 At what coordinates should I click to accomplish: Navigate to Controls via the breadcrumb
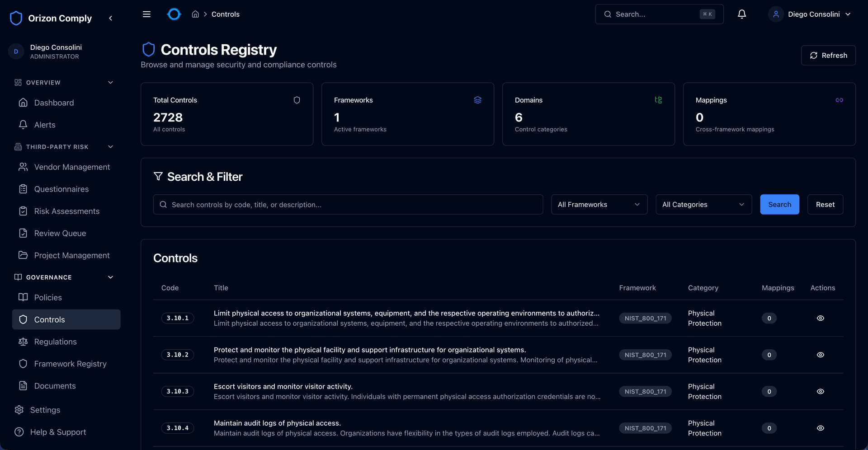point(225,14)
